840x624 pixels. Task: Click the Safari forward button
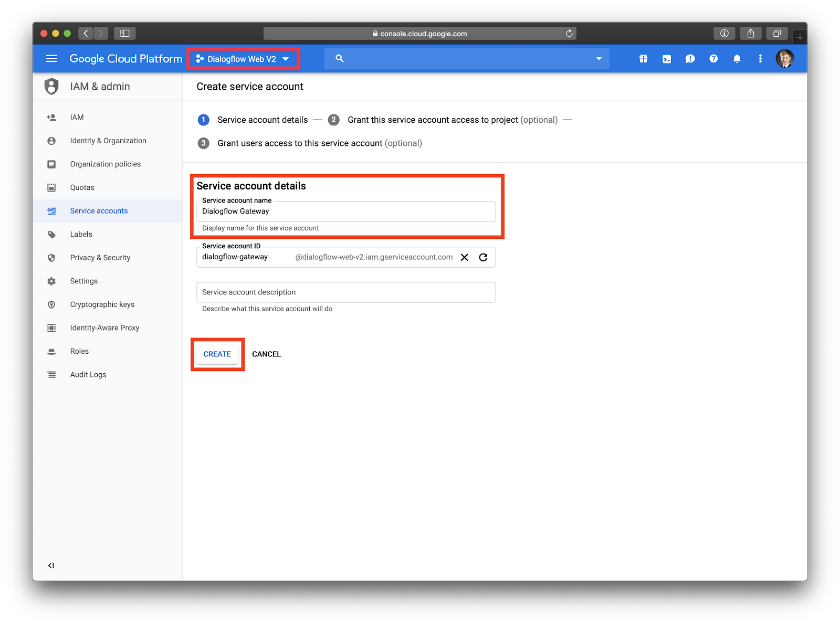click(101, 34)
